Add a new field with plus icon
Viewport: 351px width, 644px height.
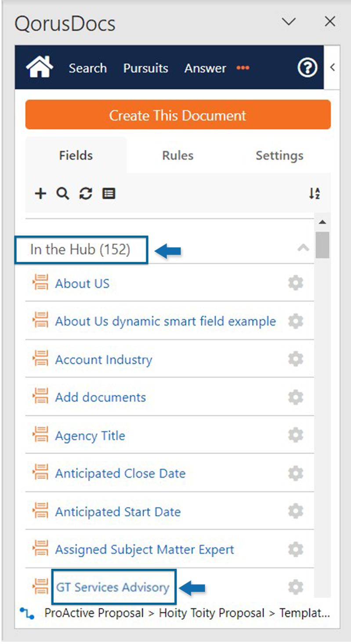40,194
